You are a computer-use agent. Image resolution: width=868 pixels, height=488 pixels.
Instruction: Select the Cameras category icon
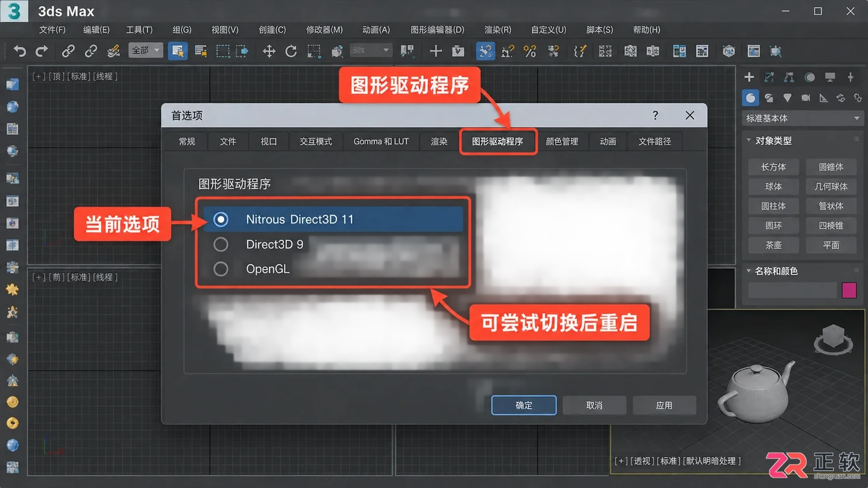(x=805, y=98)
